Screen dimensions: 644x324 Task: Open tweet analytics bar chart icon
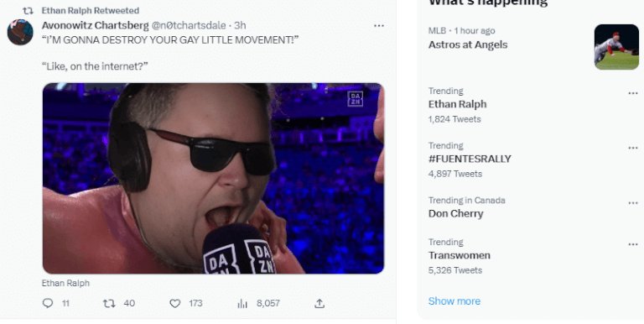pyautogui.click(x=242, y=304)
